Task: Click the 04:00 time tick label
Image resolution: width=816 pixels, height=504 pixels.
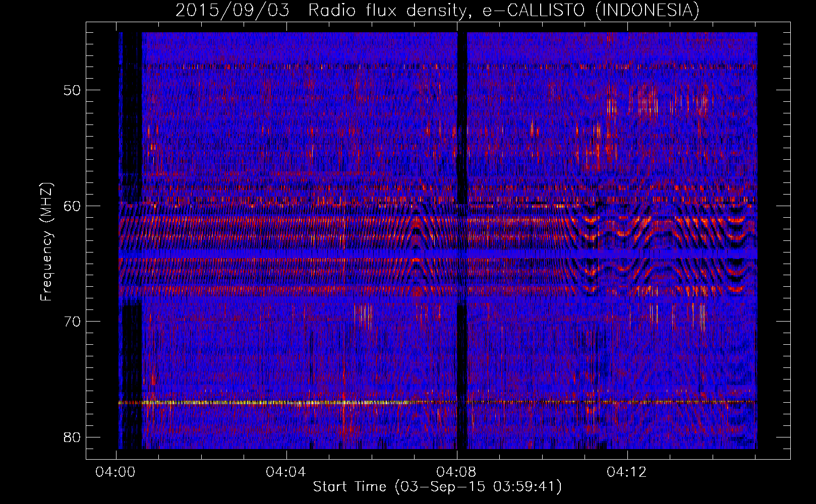Action: tap(116, 472)
